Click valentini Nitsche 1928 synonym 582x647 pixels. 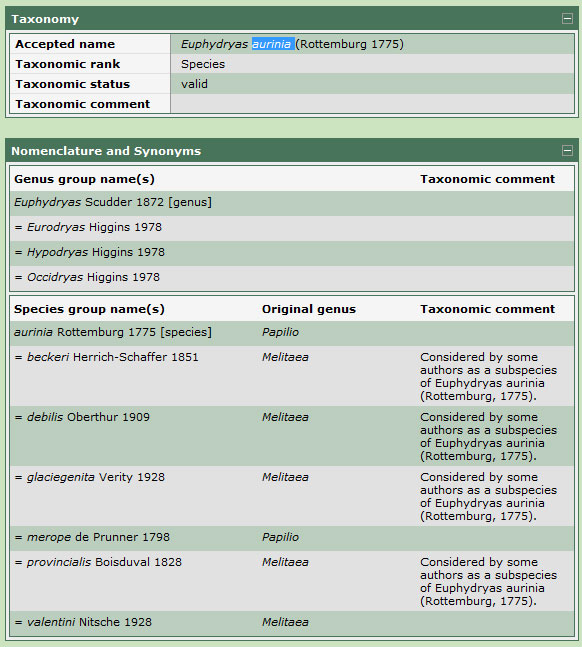(x=83, y=622)
